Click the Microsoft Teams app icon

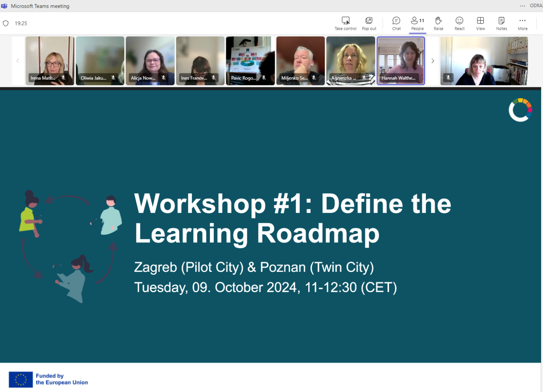(x=4, y=6)
